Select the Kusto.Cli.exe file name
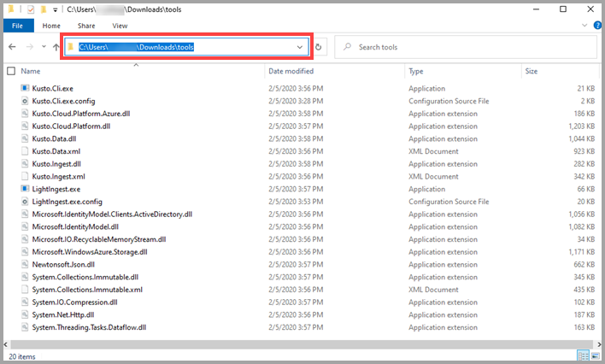This screenshot has height=364, width=605. tap(52, 88)
